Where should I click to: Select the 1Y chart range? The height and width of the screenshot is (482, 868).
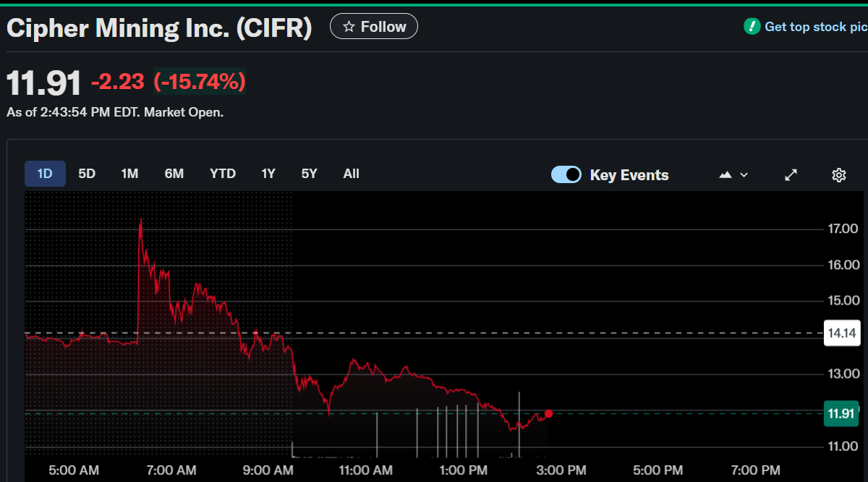pos(268,174)
